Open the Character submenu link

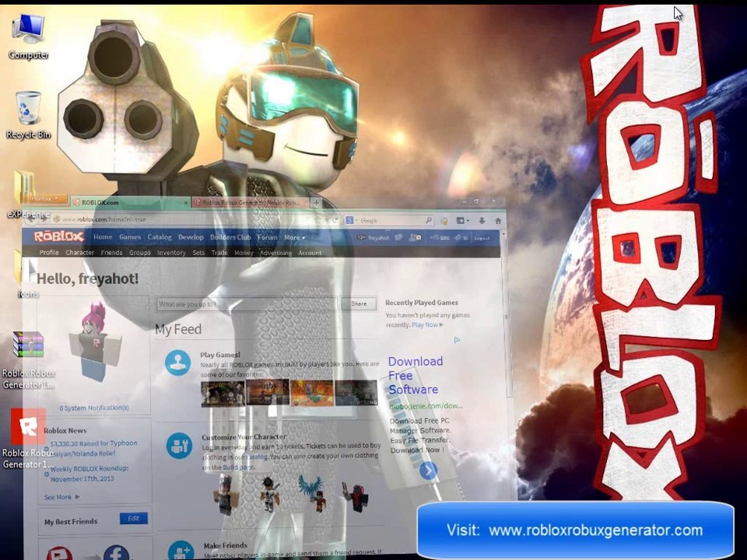pos(79,252)
